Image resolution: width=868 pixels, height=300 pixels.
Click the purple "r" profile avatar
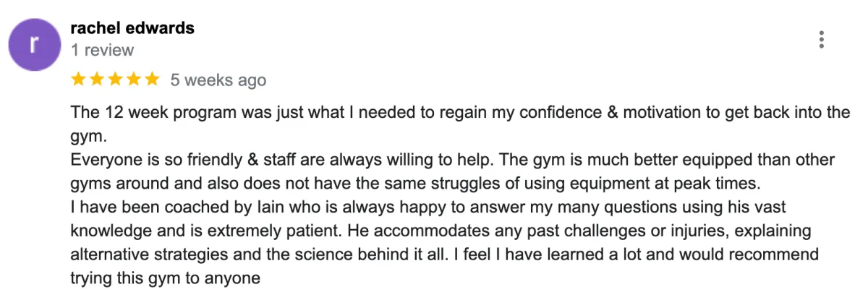point(33,45)
